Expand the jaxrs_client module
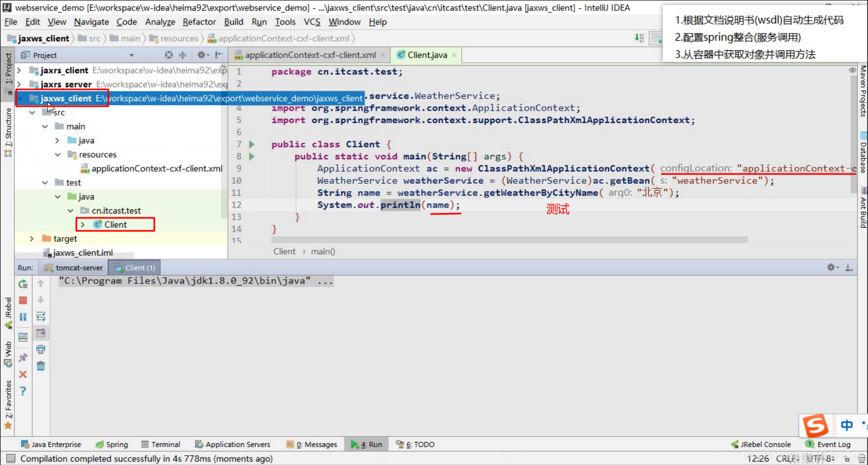Screen dimensions: 868x465 click(19, 70)
